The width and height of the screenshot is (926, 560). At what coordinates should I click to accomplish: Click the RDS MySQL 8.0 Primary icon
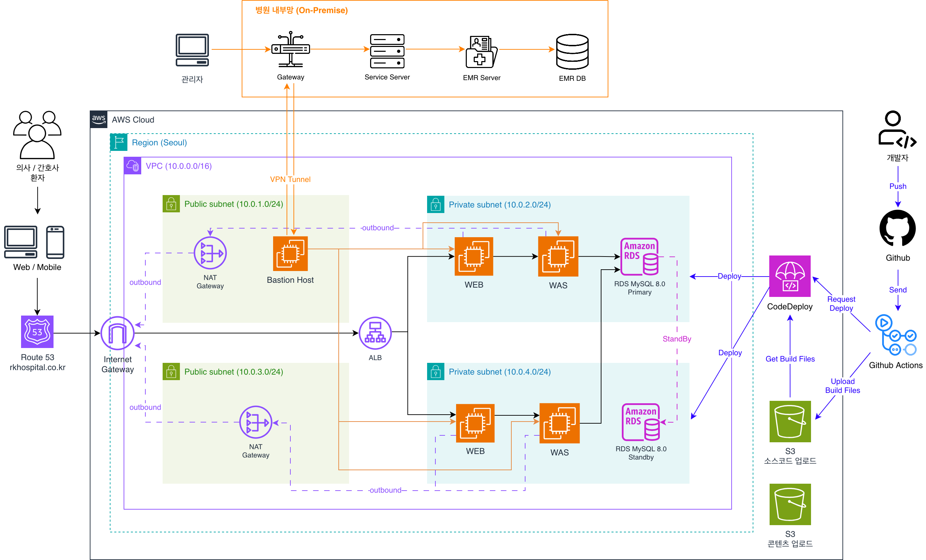[639, 257]
